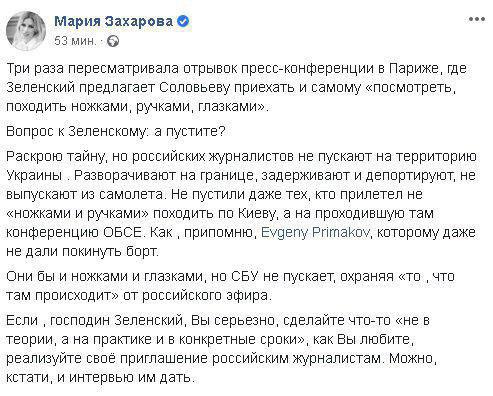Click the phrase интервью им дать at the end
This screenshot has height=396, width=493.
tap(131, 377)
